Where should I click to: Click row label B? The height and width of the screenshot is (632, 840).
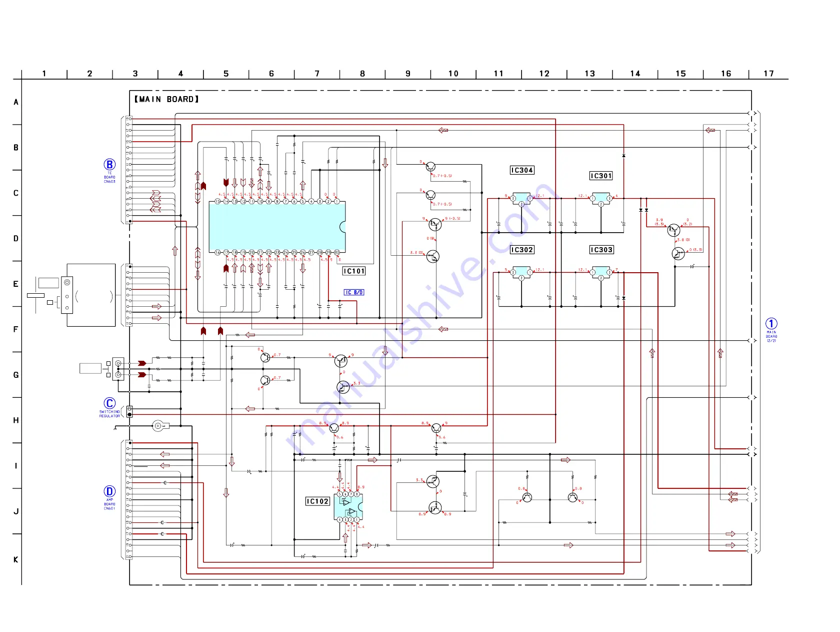click(x=16, y=148)
